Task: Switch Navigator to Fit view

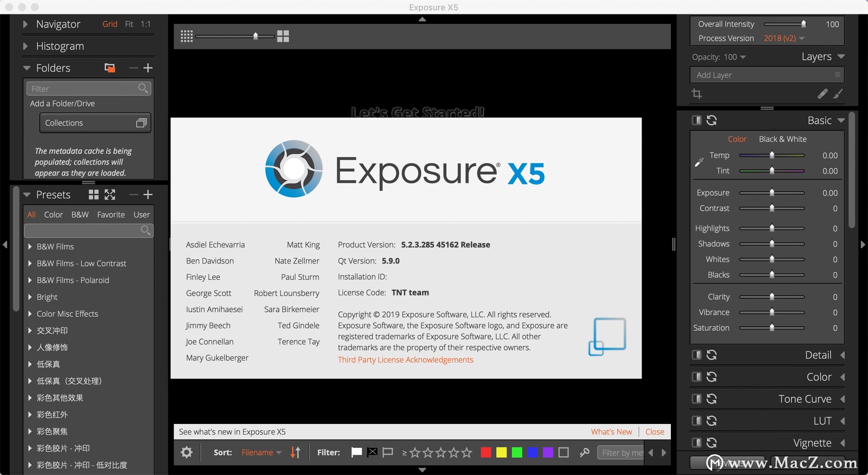Action: tap(129, 24)
